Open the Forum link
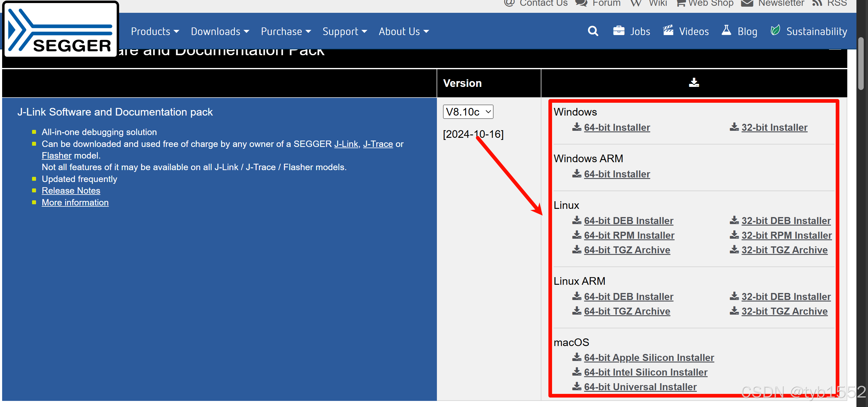The height and width of the screenshot is (407, 868). (607, 3)
